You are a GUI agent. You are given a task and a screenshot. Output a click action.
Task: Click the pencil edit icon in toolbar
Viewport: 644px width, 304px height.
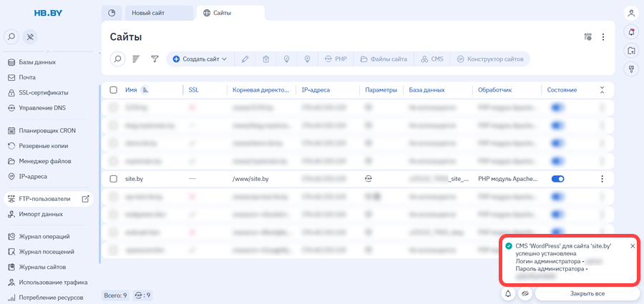tap(245, 59)
